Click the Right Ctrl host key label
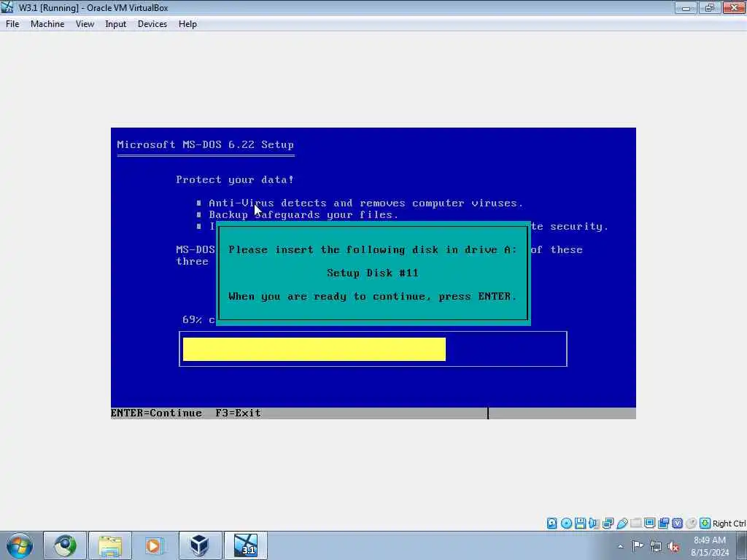Screen dimensions: 747x560 (x=729, y=524)
